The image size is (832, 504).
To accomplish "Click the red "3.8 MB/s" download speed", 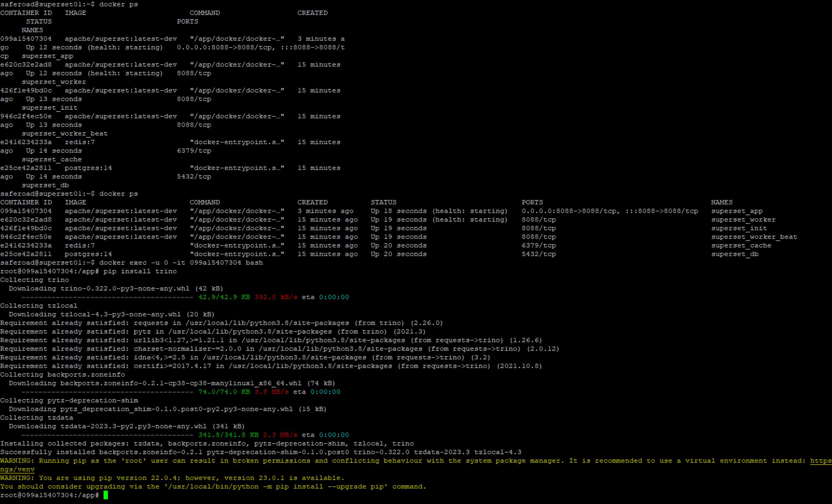I will pos(272,392).
